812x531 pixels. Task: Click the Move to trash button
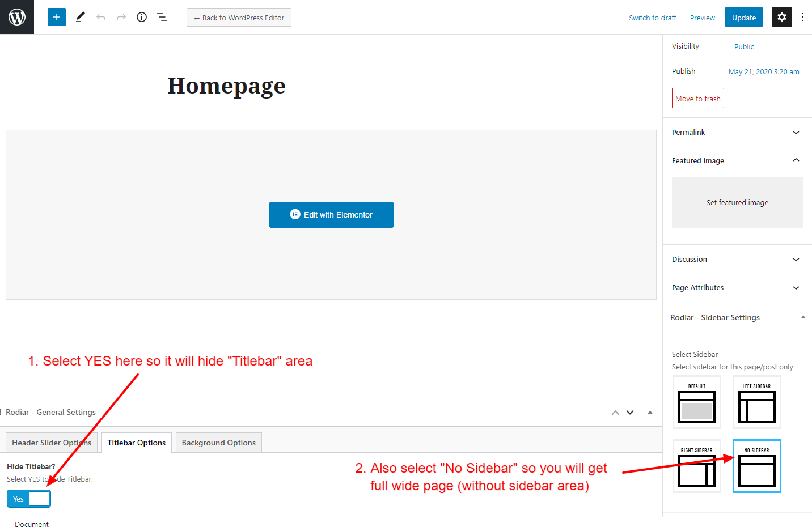[x=697, y=99]
